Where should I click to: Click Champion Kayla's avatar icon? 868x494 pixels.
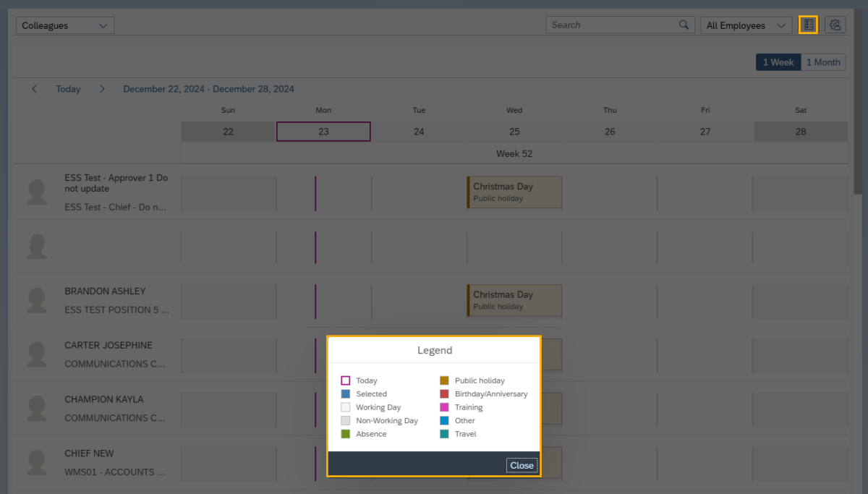point(37,409)
